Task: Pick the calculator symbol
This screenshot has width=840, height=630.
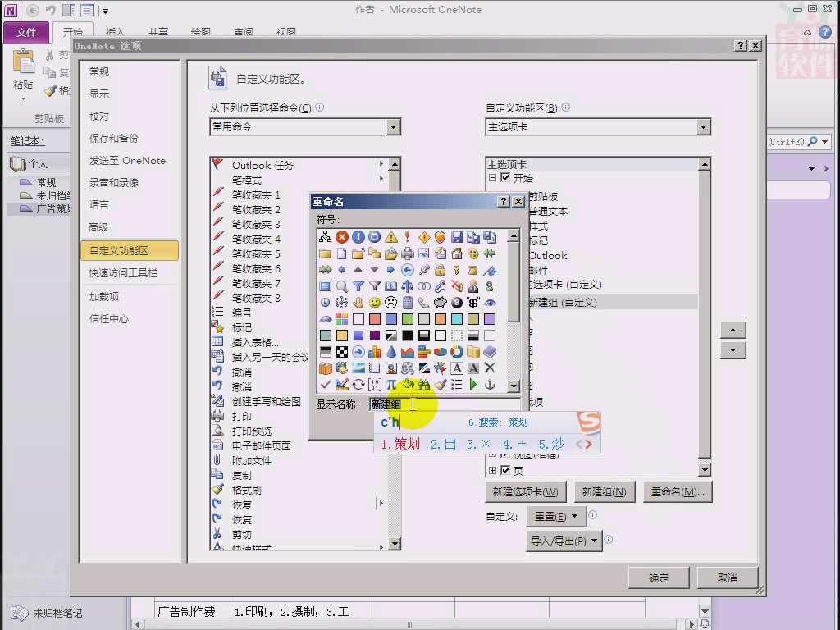Action: [x=407, y=303]
